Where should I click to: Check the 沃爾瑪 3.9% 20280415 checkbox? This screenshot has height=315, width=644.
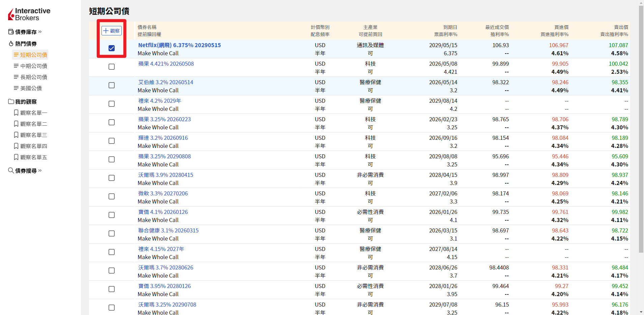pos(112,178)
